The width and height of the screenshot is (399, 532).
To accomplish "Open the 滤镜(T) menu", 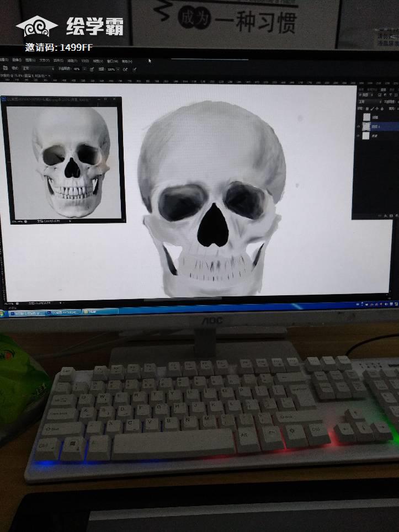I will pos(72,60).
